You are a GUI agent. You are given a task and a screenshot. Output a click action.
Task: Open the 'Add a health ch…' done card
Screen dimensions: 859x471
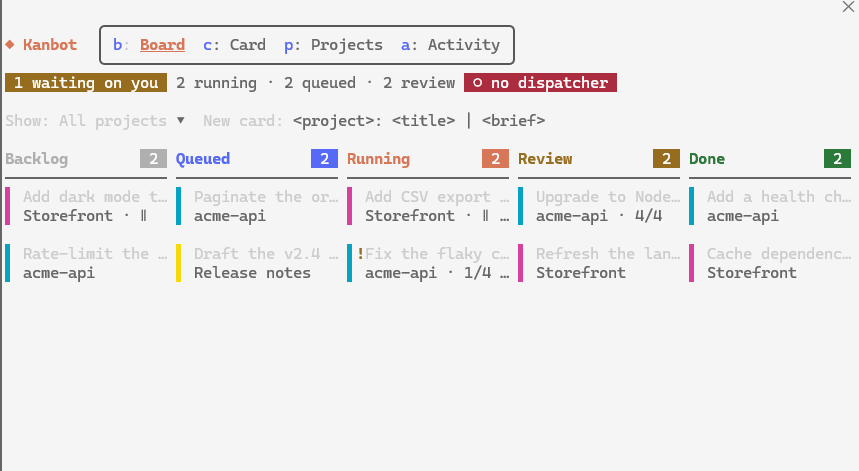point(770,206)
